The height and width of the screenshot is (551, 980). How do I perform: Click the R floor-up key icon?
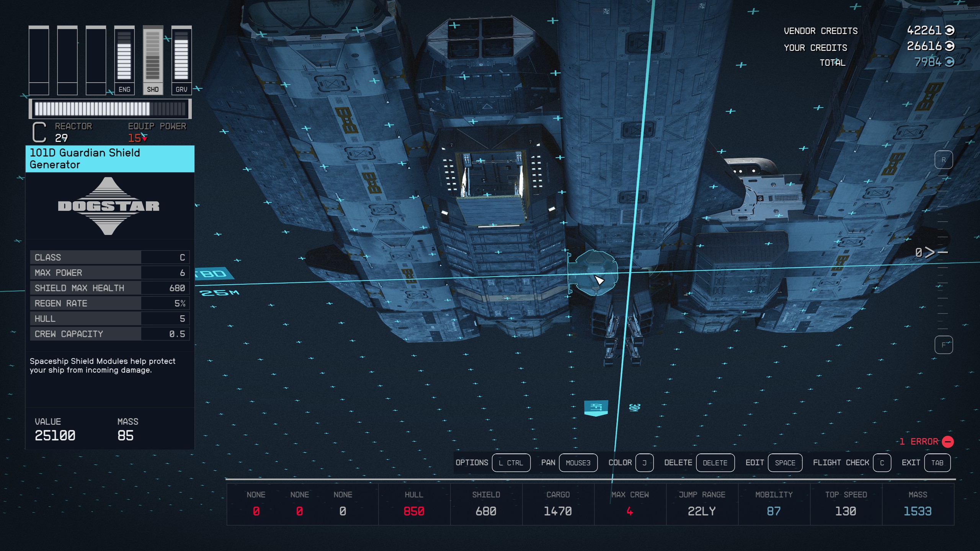click(943, 160)
